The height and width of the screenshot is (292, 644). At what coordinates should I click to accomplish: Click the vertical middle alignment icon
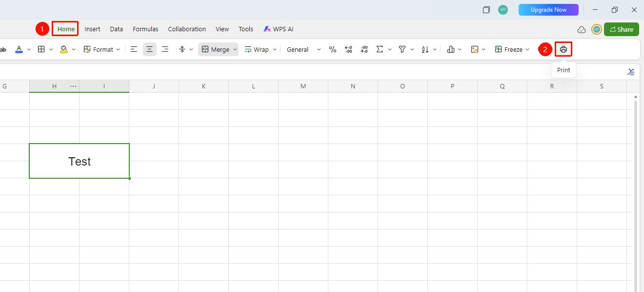pyautogui.click(x=182, y=49)
